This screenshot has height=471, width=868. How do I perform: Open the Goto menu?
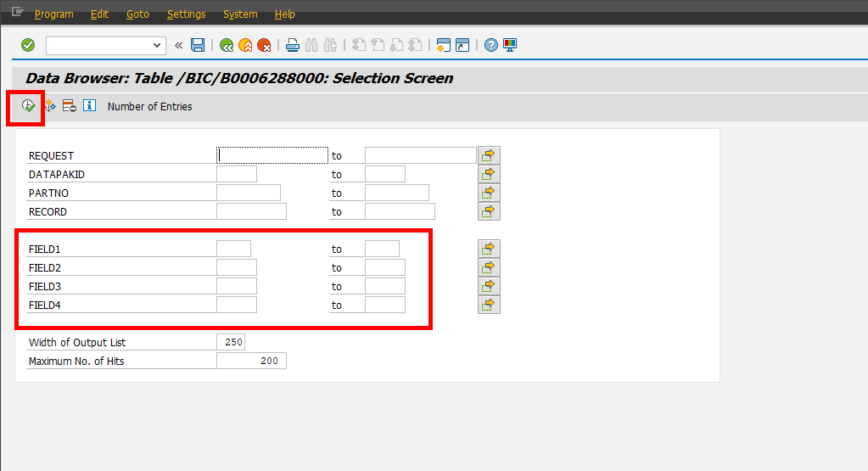pos(137,14)
